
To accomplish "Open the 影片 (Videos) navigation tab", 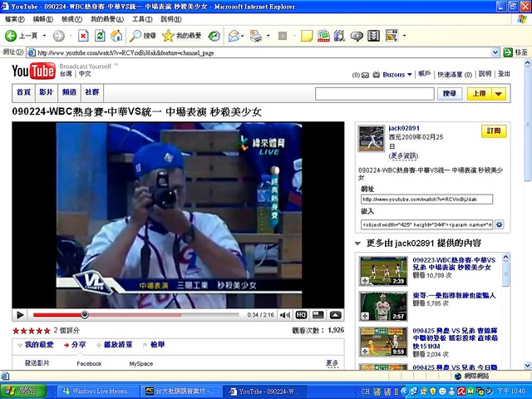I will pyautogui.click(x=46, y=92).
